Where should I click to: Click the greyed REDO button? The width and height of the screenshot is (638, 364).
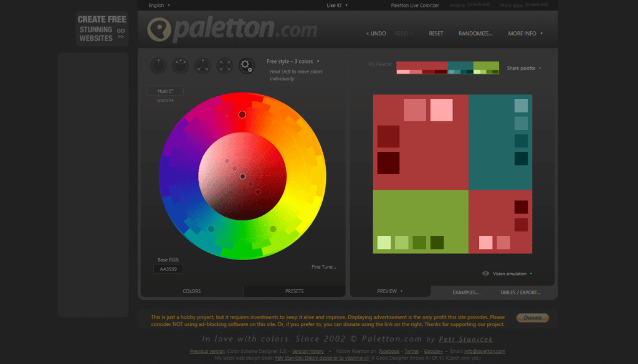[404, 34]
